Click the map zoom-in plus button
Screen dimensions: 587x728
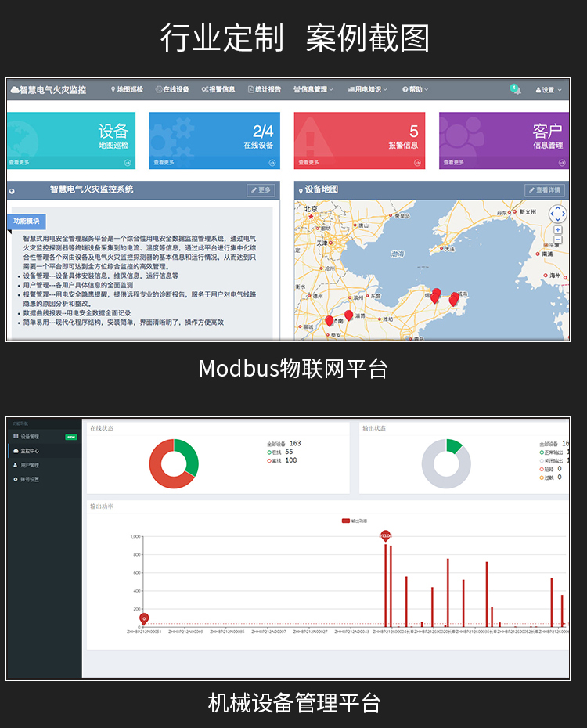[558, 230]
